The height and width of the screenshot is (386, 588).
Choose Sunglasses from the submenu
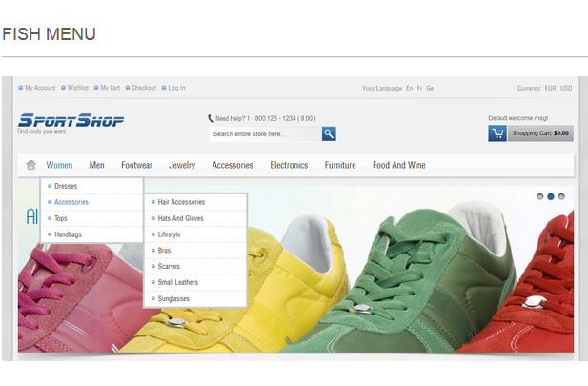tap(173, 298)
